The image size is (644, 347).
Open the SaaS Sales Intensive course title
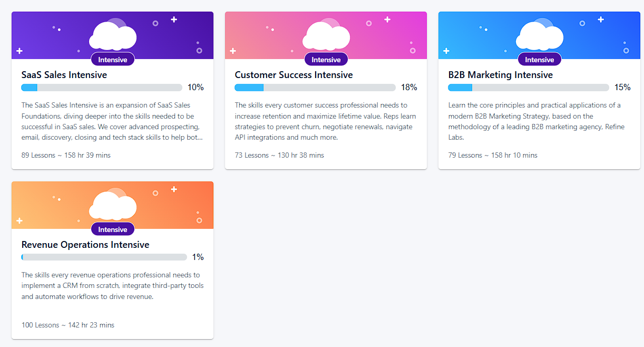pyautogui.click(x=64, y=75)
